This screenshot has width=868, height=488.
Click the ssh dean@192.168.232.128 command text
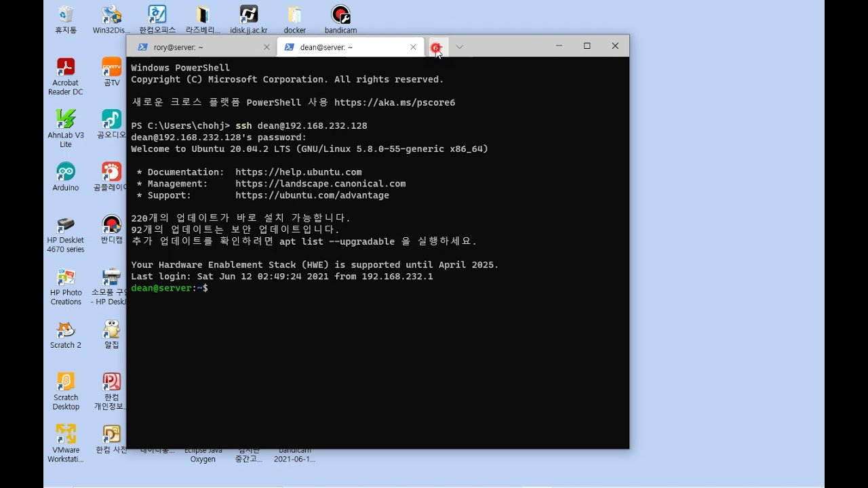point(301,126)
